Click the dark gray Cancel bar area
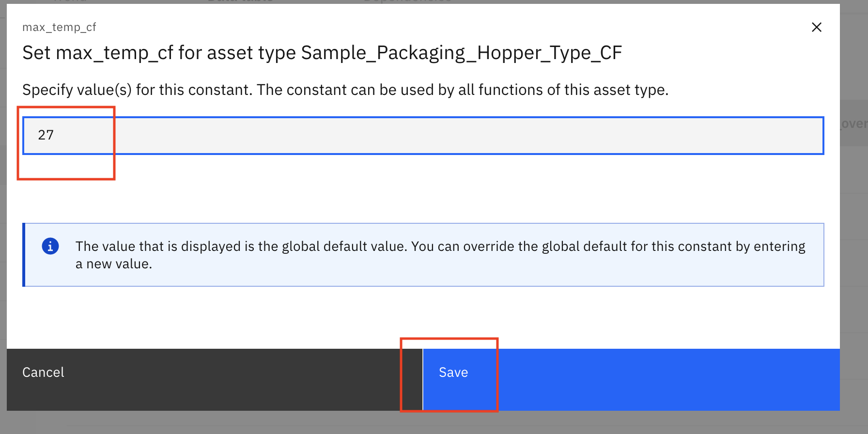This screenshot has height=434, width=868. (x=215, y=380)
